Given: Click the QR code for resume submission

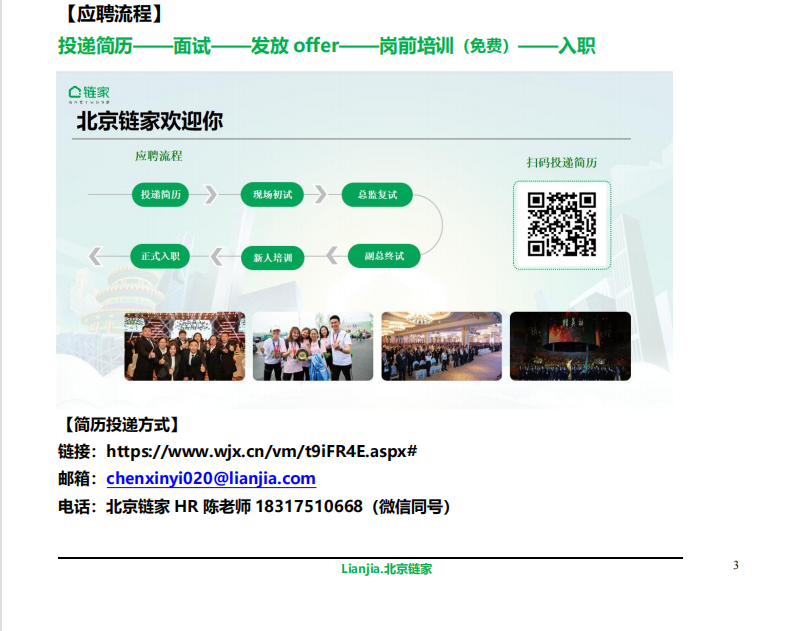Looking at the screenshot, I should (561, 224).
